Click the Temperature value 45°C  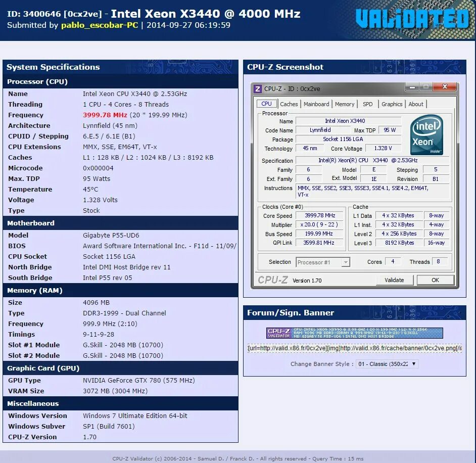tap(90, 190)
